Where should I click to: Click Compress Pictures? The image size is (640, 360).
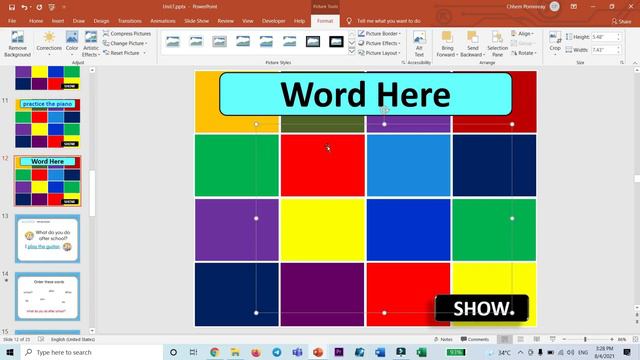click(127, 33)
